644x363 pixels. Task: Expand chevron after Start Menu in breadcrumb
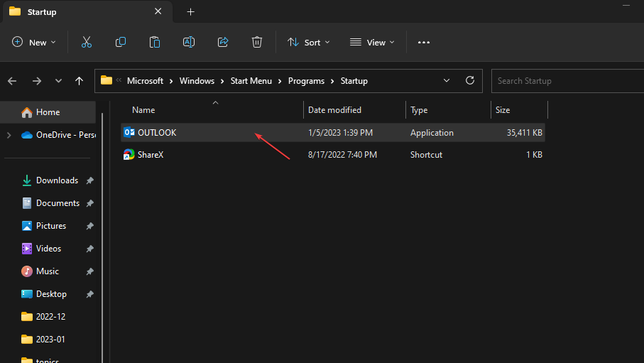pyautogui.click(x=280, y=82)
